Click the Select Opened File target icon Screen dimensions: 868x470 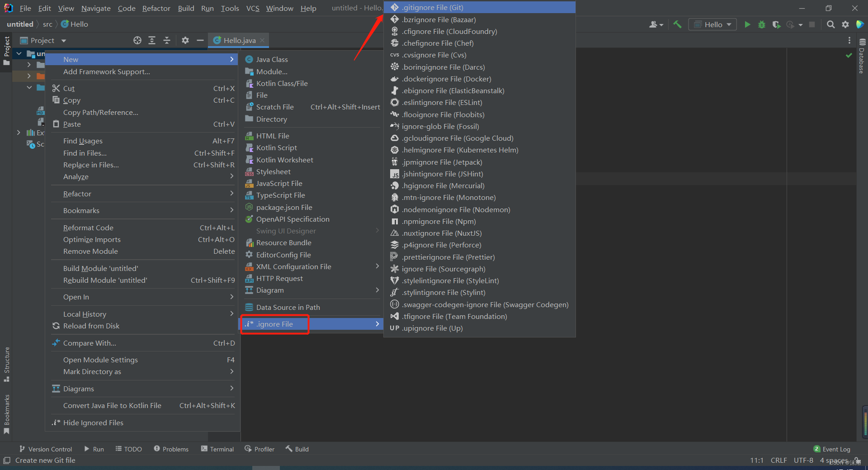coord(137,40)
